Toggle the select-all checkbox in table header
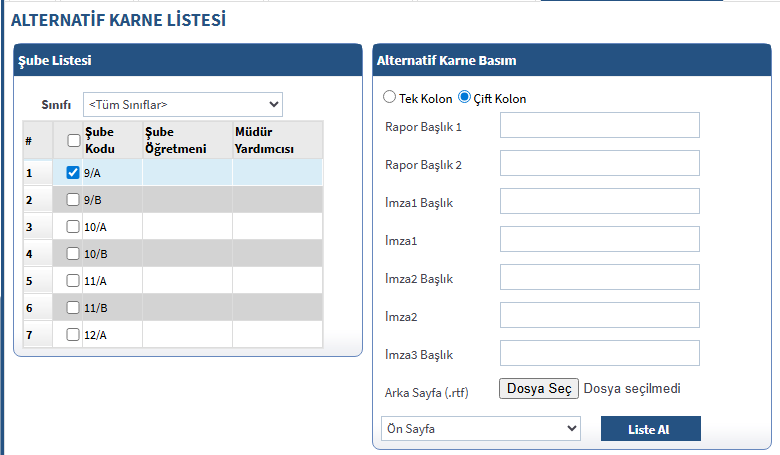Viewport: 780px width, 455px height. 73,140
